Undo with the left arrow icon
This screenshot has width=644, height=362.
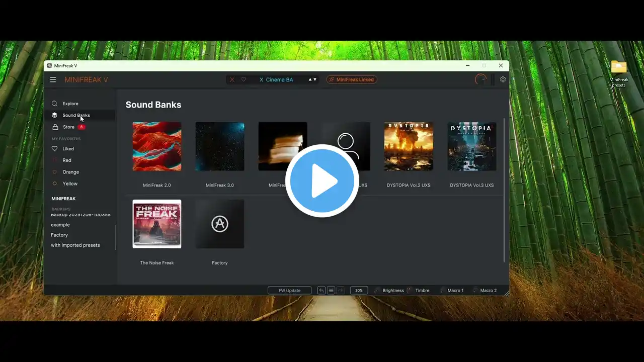pyautogui.click(x=321, y=291)
